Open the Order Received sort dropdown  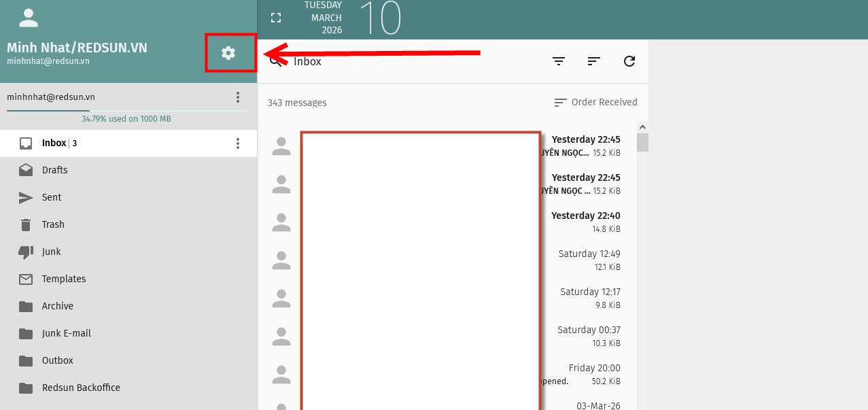[596, 102]
